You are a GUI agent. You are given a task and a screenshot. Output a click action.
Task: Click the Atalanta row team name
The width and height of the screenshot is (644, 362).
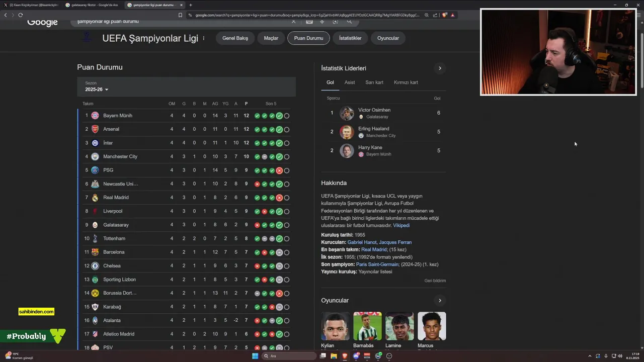[112, 320]
